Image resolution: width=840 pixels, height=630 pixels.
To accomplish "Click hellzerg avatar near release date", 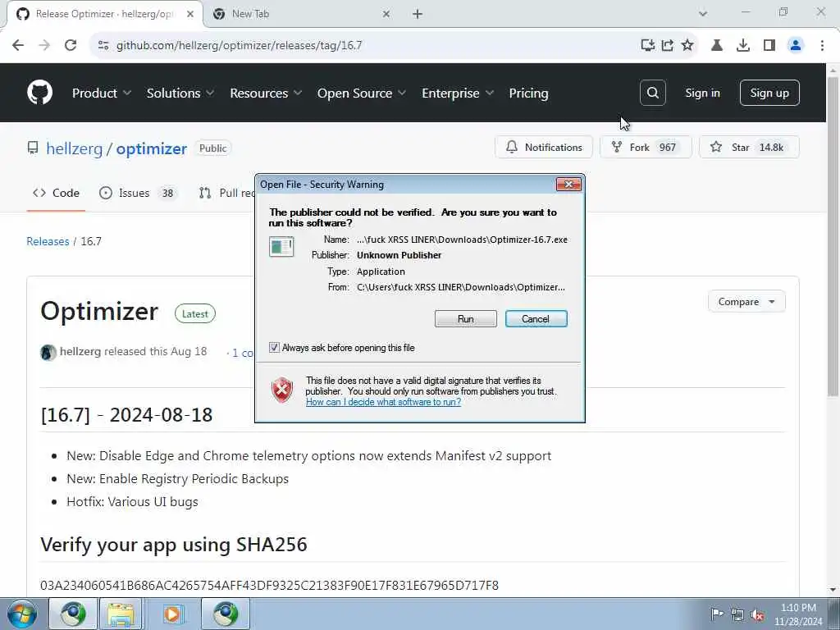I will pyautogui.click(x=48, y=352).
